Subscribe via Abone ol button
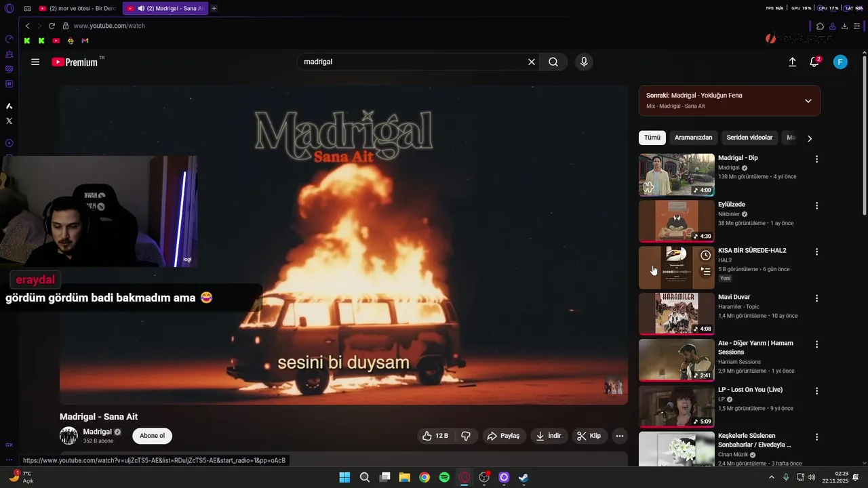 (x=152, y=436)
